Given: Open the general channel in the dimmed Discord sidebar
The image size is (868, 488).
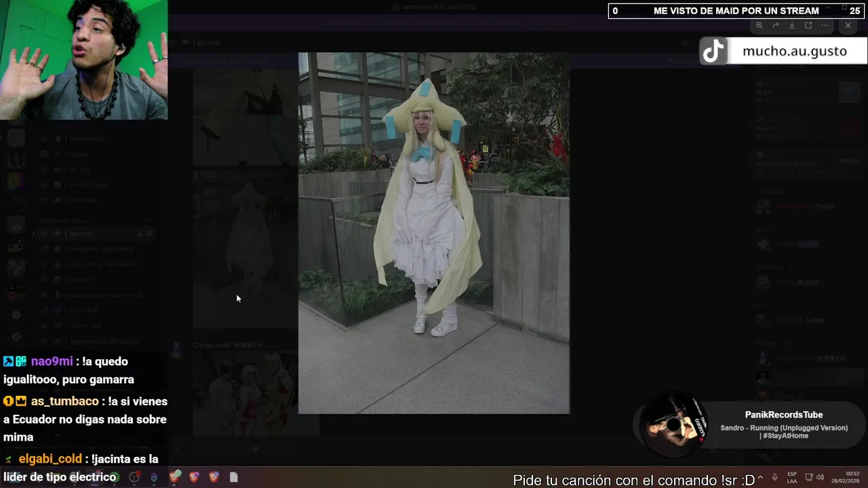Looking at the screenshot, I should coord(95,234).
